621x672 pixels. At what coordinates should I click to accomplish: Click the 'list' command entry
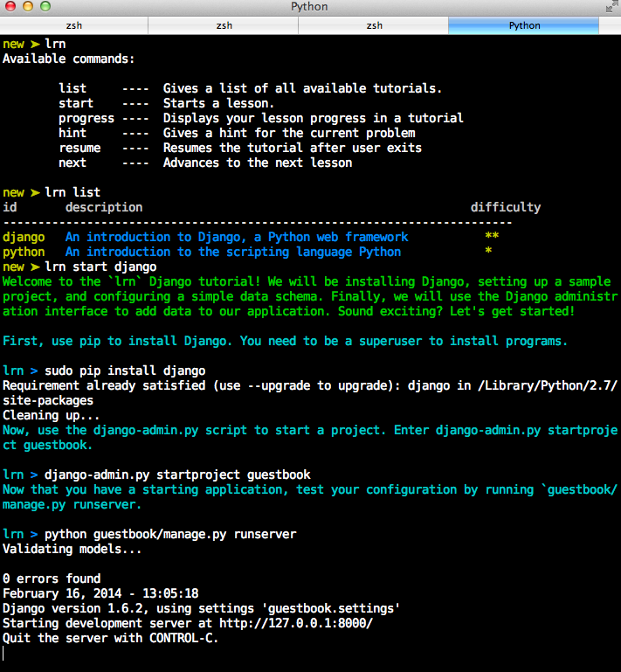coord(72,88)
